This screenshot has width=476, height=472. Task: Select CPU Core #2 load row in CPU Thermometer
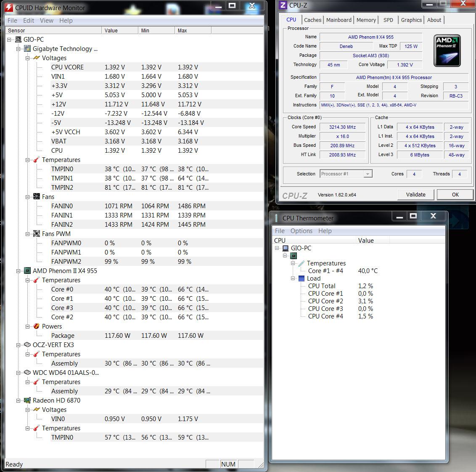[x=340, y=301]
